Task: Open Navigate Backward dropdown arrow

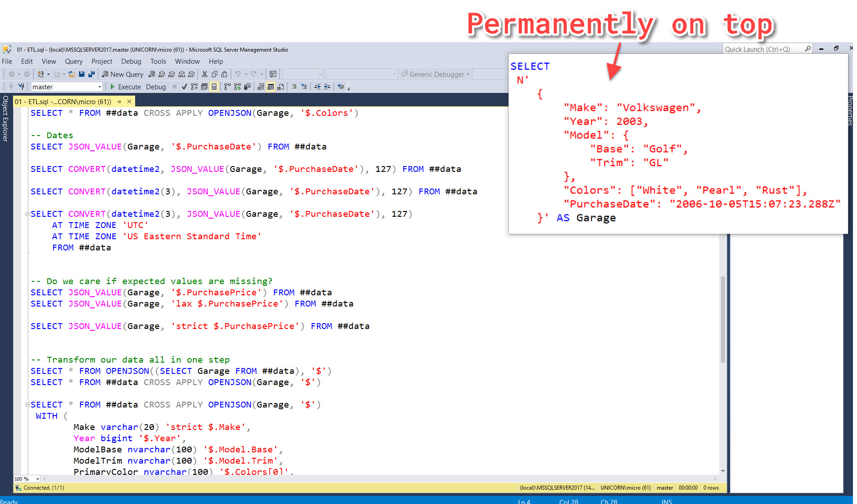Action: pyautogui.click(x=19, y=75)
